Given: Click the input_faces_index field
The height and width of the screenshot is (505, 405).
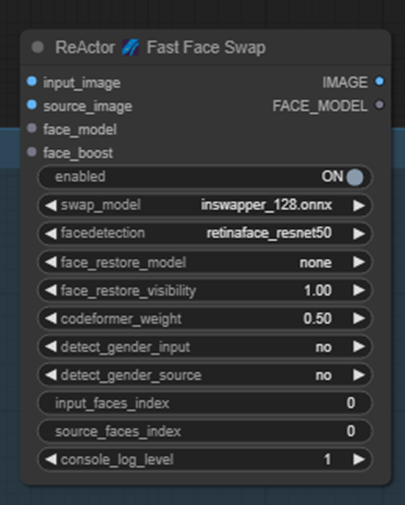Looking at the screenshot, I should click(205, 403).
